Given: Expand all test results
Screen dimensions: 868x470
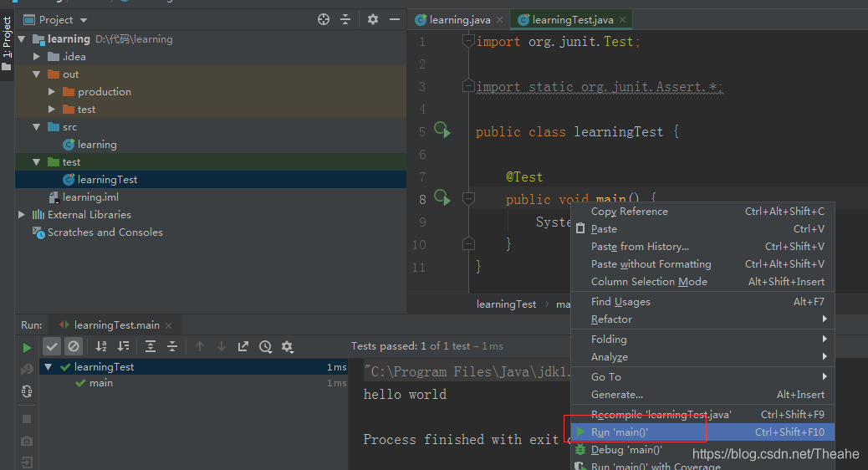Looking at the screenshot, I should [x=150, y=346].
